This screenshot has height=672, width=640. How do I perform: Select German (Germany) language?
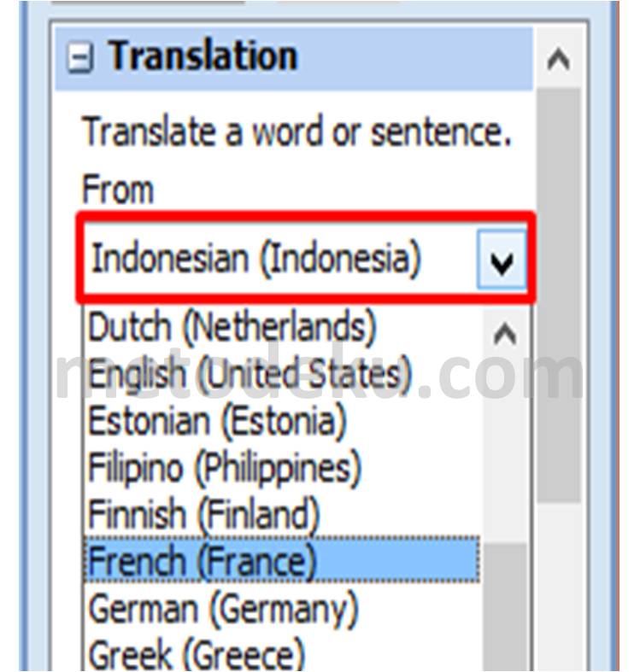[x=282, y=609]
